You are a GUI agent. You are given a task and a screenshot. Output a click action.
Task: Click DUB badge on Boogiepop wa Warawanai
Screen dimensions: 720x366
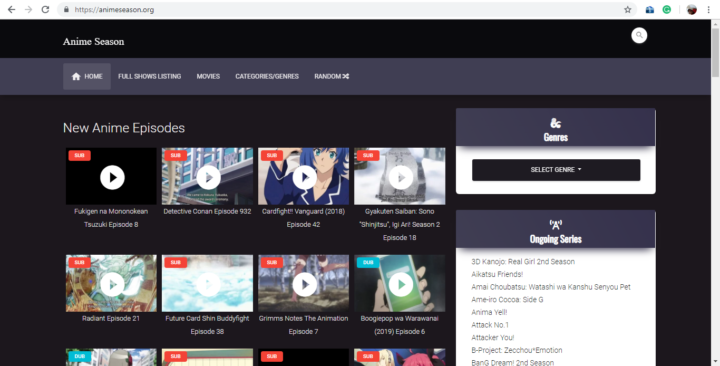coord(368,263)
